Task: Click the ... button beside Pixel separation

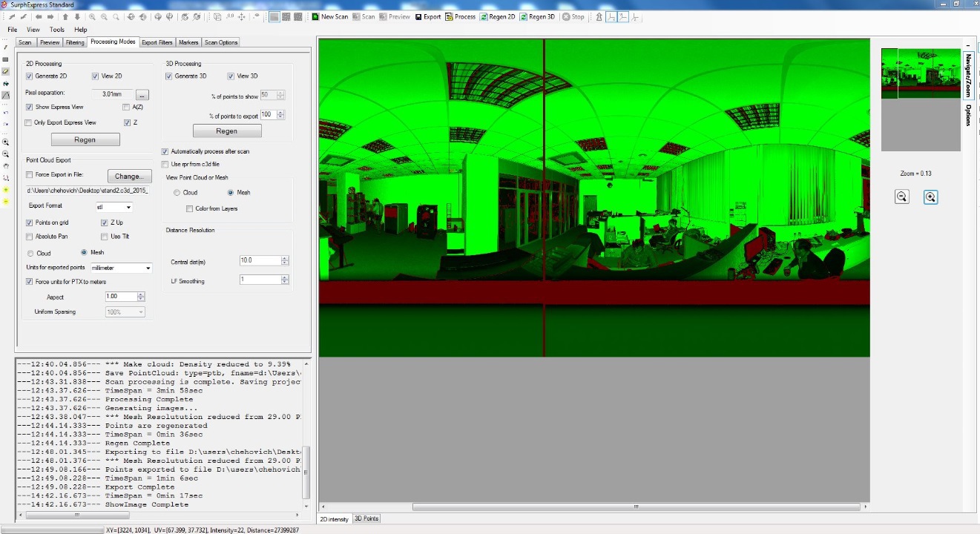Action: [x=142, y=94]
